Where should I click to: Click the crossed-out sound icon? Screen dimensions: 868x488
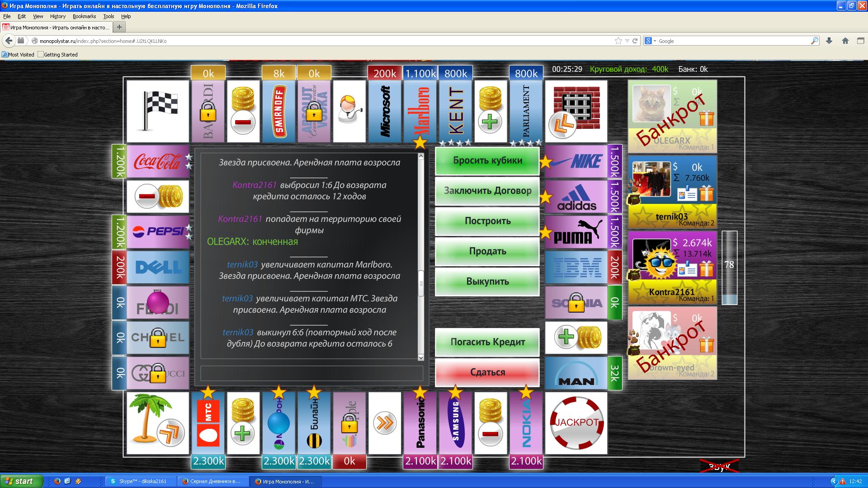[719, 467]
